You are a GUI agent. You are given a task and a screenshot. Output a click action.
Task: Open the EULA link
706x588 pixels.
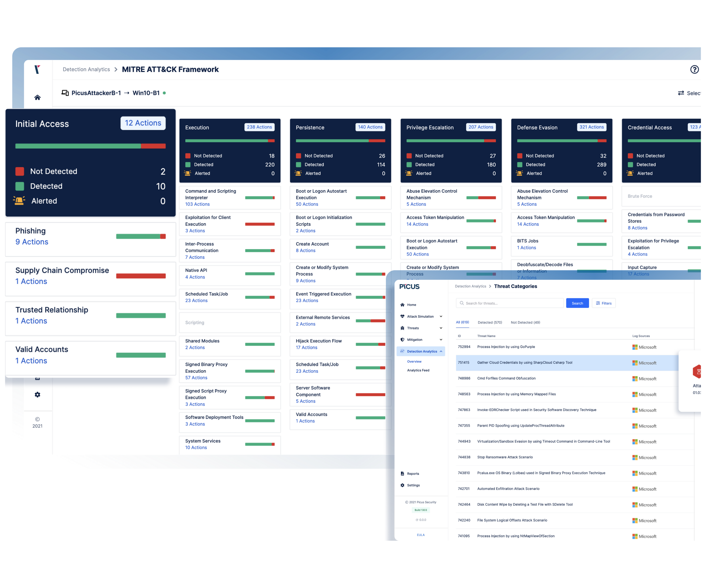[x=421, y=535]
